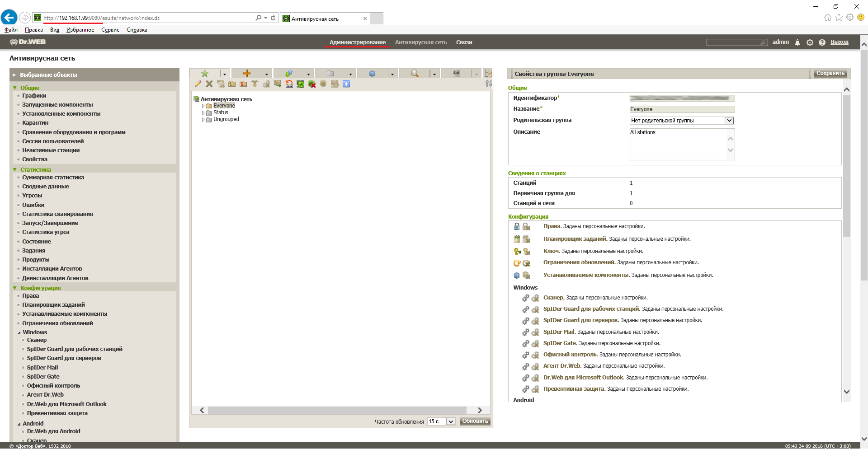Click the tree view settings icon

coord(488,74)
